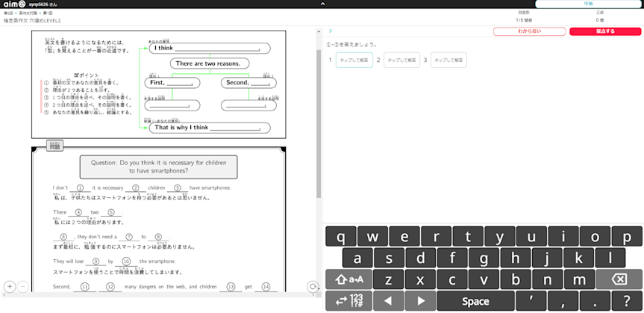The height and width of the screenshot is (313, 644).
Task: Tap the Space key
Action: tap(475, 301)
